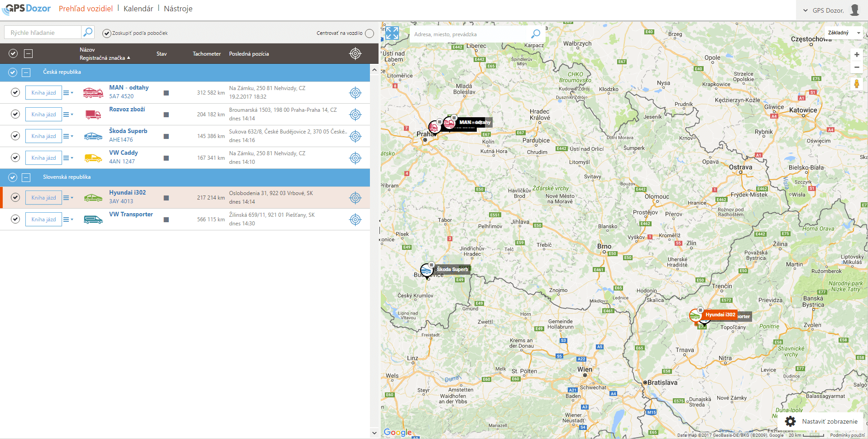Image resolution: width=868 pixels, height=439 pixels.
Task: Uncheck Rozvoz zboží vehicle checkbox
Action: (15, 114)
